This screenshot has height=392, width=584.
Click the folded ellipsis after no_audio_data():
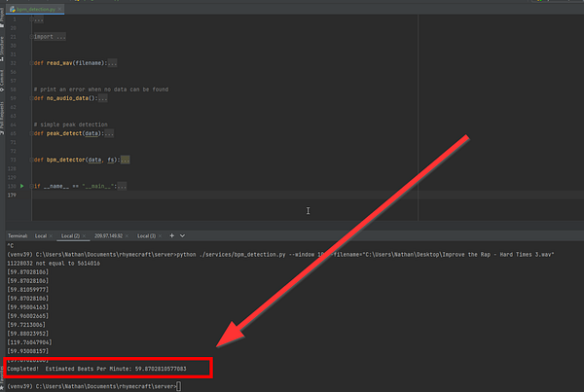(x=103, y=98)
